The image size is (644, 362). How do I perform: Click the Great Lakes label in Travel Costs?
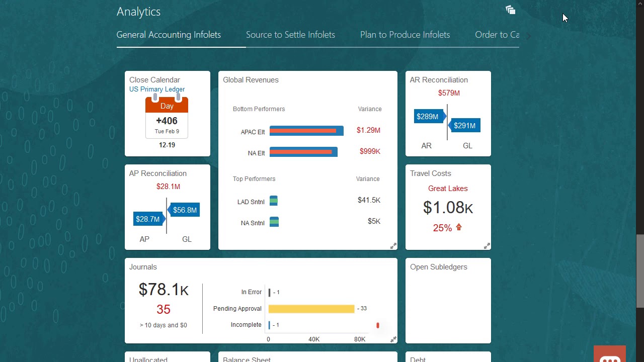click(448, 189)
